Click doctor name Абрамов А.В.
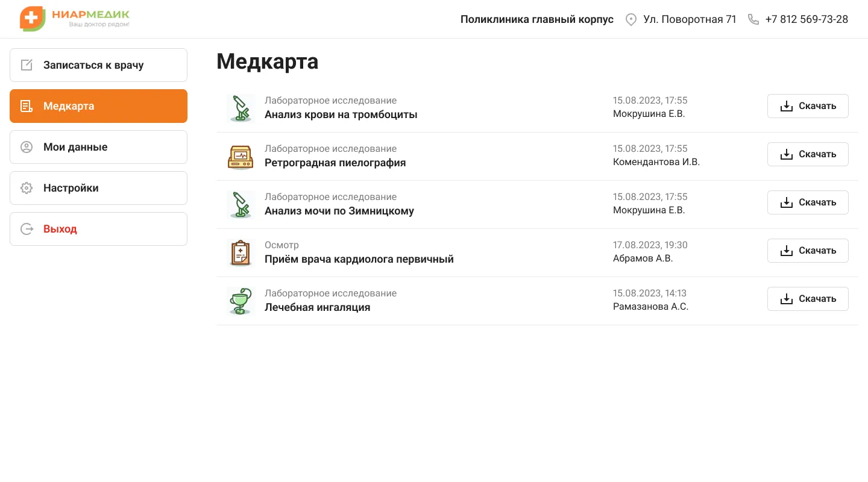Screen dimensions: 868x482 tap(643, 258)
